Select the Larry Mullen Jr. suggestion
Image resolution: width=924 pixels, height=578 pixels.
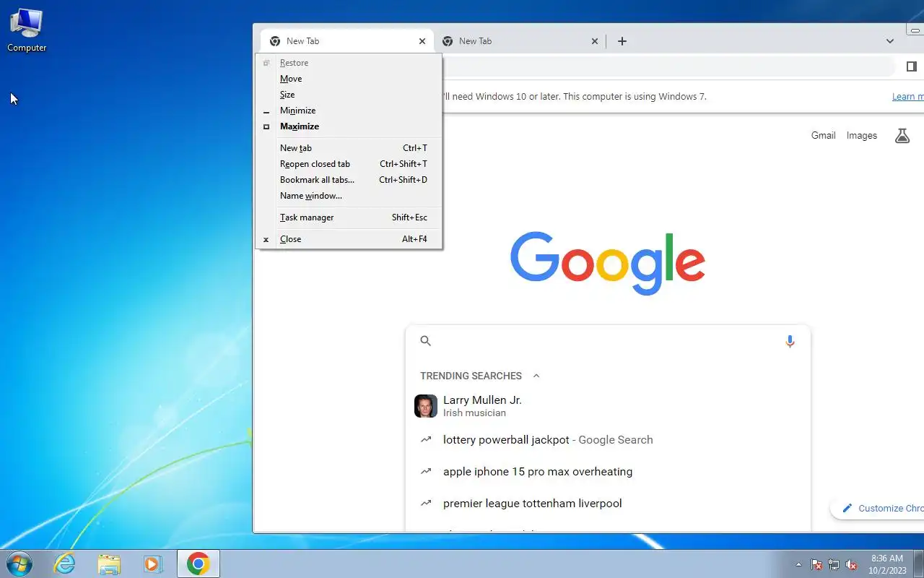point(608,406)
